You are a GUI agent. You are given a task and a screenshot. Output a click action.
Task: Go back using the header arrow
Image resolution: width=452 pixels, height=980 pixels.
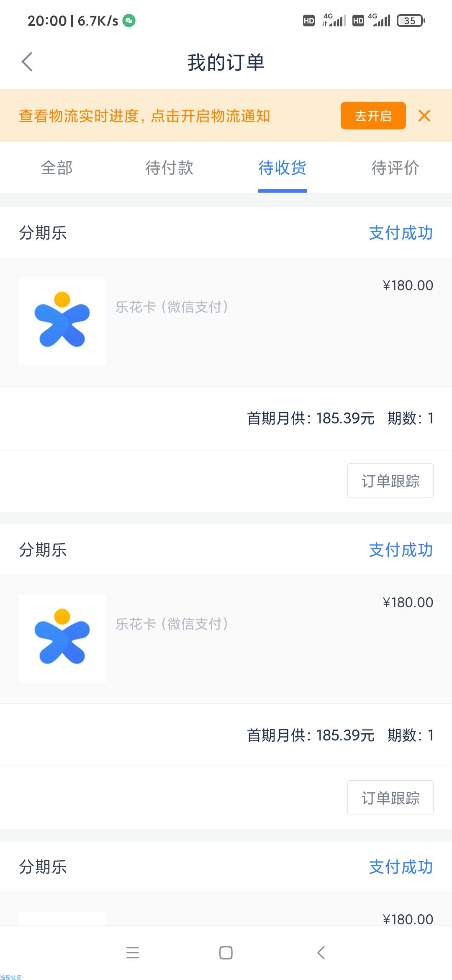(27, 62)
